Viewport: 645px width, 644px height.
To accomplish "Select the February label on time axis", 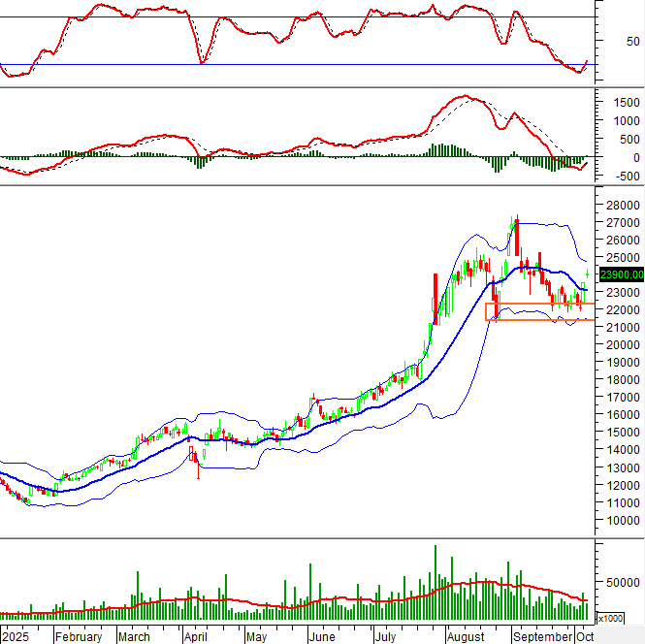I will [x=79, y=637].
